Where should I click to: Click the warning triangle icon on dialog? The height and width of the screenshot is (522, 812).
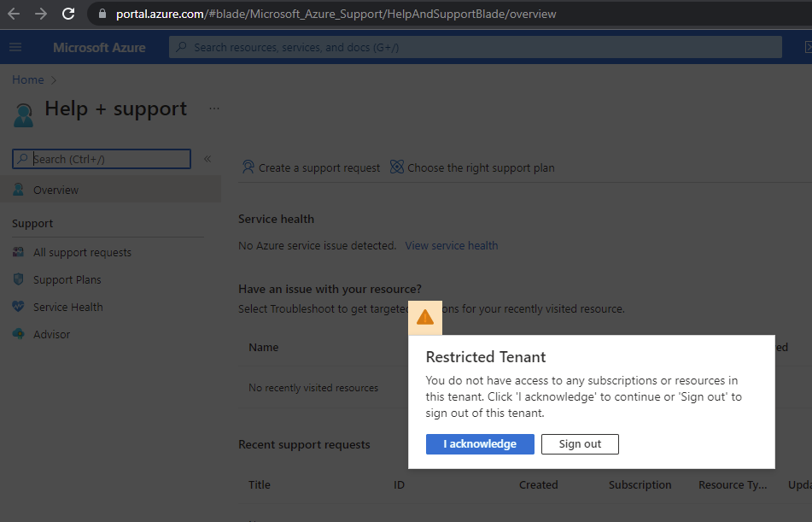pos(425,317)
